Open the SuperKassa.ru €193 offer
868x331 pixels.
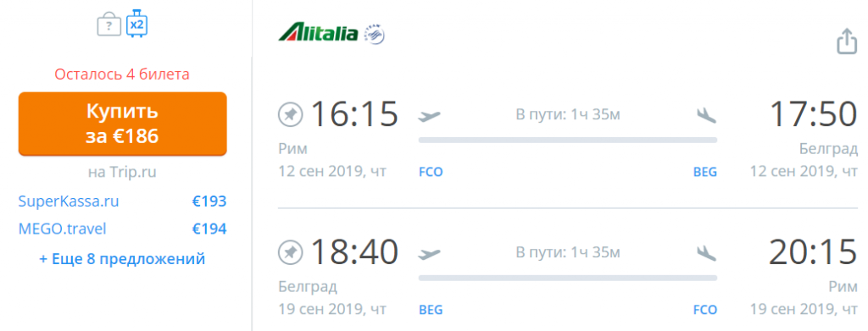coord(122,201)
